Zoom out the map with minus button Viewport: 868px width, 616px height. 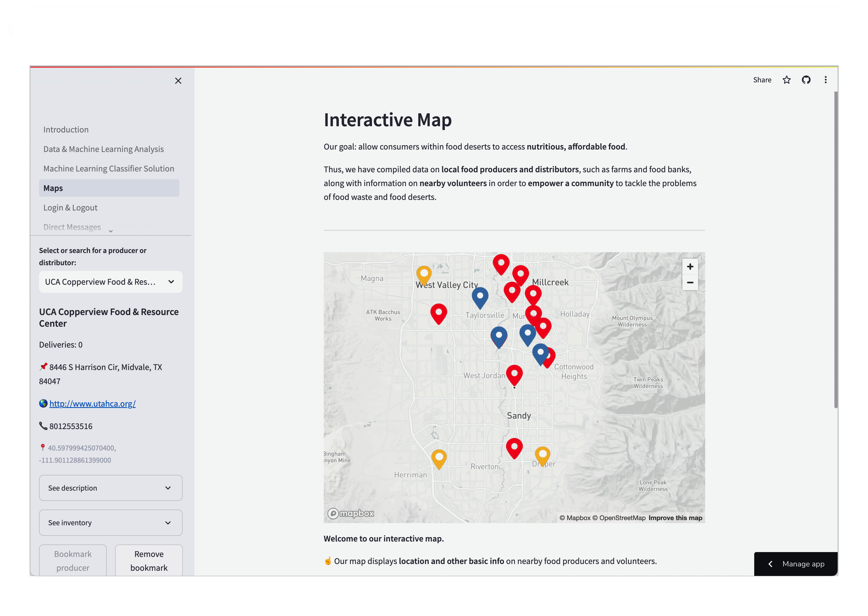[690, 283]
